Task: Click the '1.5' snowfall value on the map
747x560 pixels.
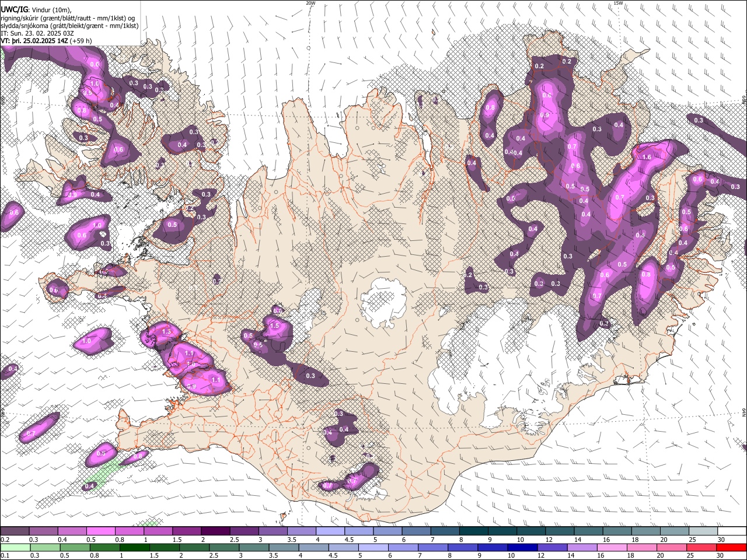Action: (x=274, y=325)
